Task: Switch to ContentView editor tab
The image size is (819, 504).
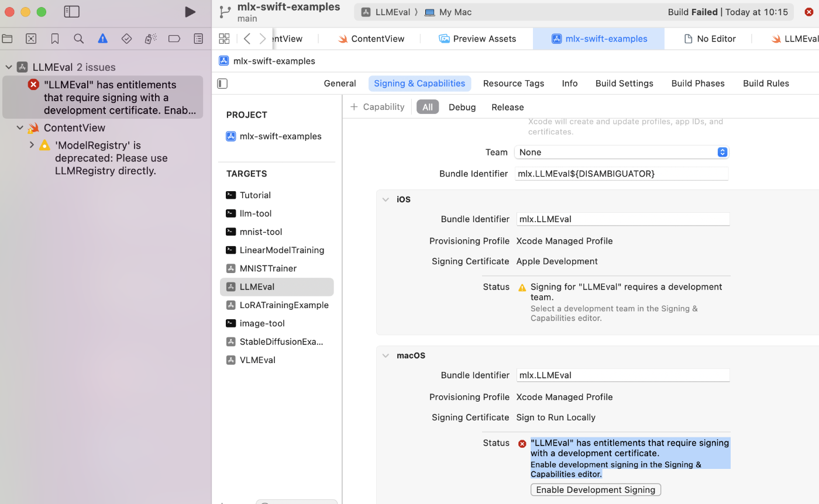Action: pos(371,39)
